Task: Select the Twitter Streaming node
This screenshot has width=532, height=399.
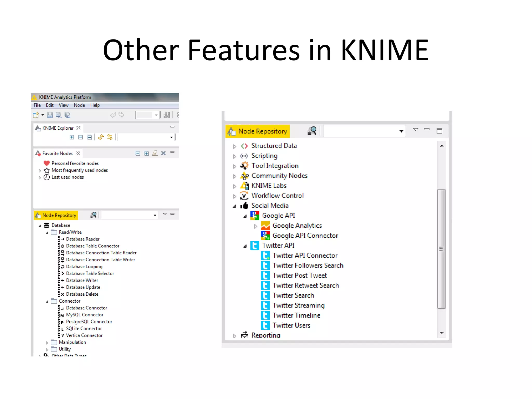Action: 298,305
